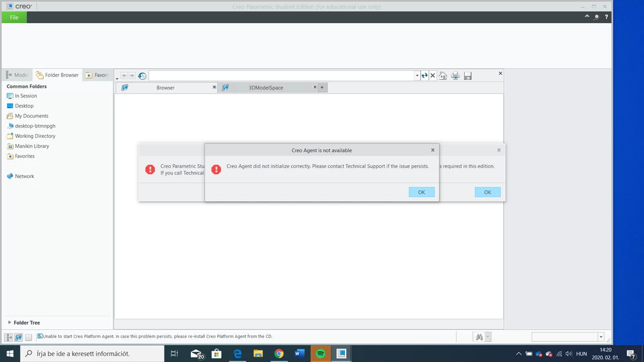644x362 pixels.
Task: Open the volume control in the tray
Action: [x=569, y=354]
